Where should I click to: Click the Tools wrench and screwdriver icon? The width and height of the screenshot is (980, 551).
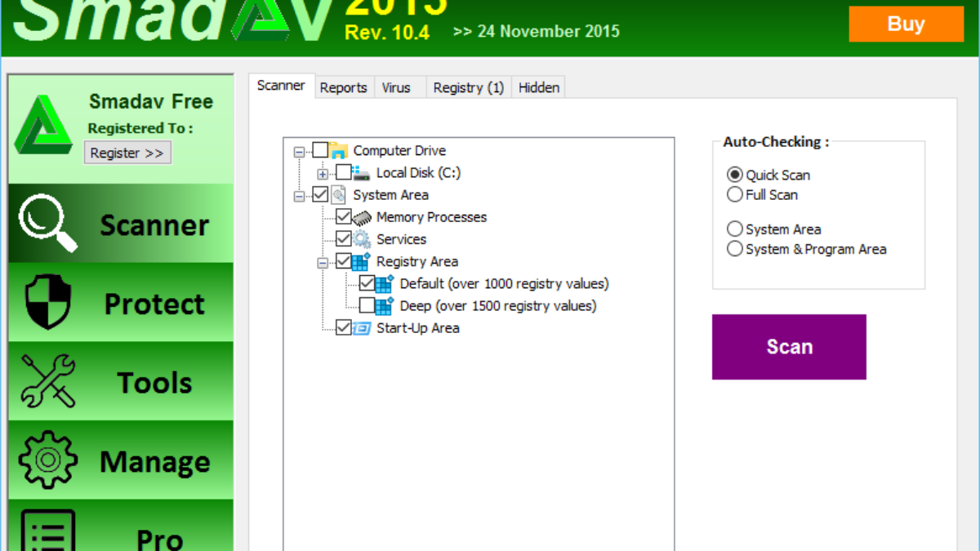[48, 381]
